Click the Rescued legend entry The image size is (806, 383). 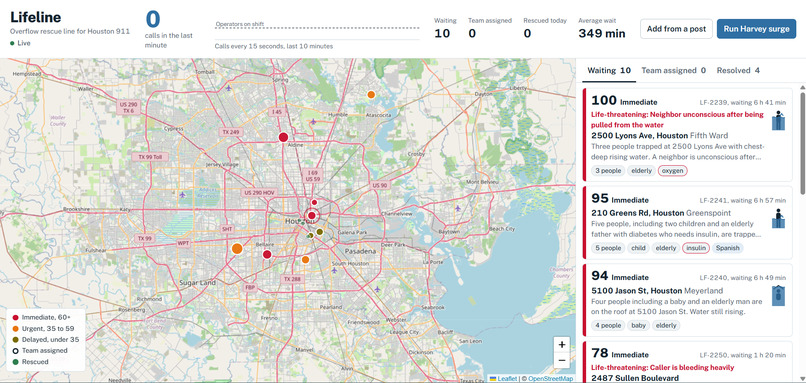[30, 361]
